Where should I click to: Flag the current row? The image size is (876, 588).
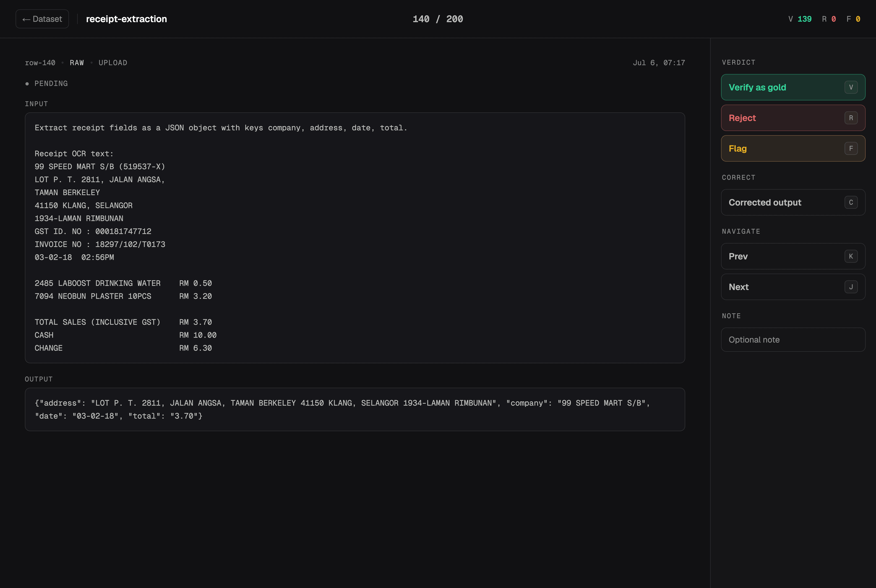pyautogui.click(x=793, y=149)
